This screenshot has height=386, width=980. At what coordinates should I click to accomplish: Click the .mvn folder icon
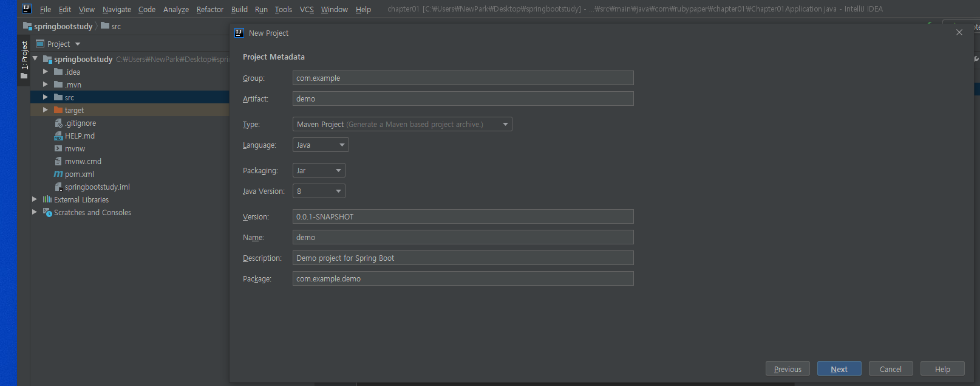point(58,84)
